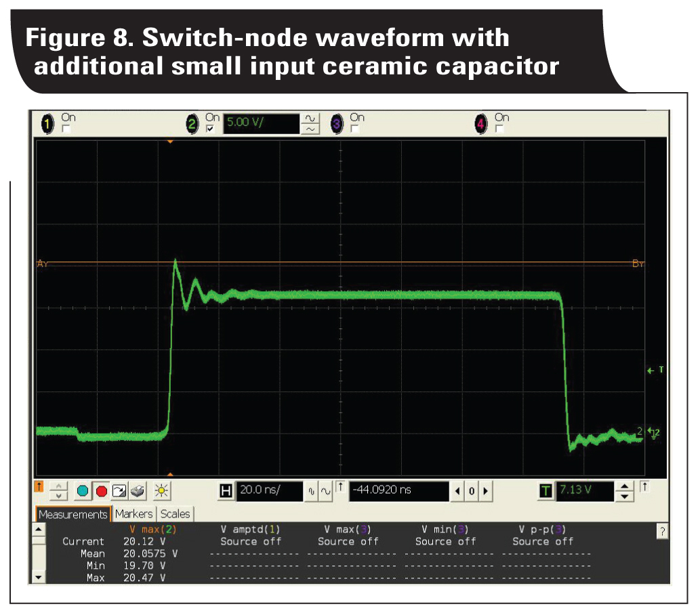This screenshot has width=700, height=615.
Task: Expand the vertical position down arrow control
Action: [x=58, y=497]
